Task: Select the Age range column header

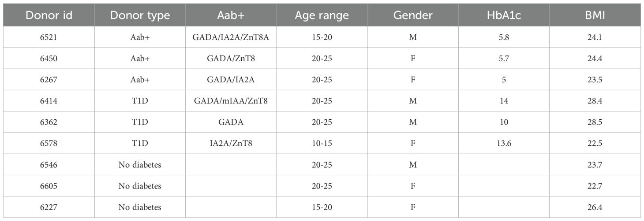Action: (322, 15)
